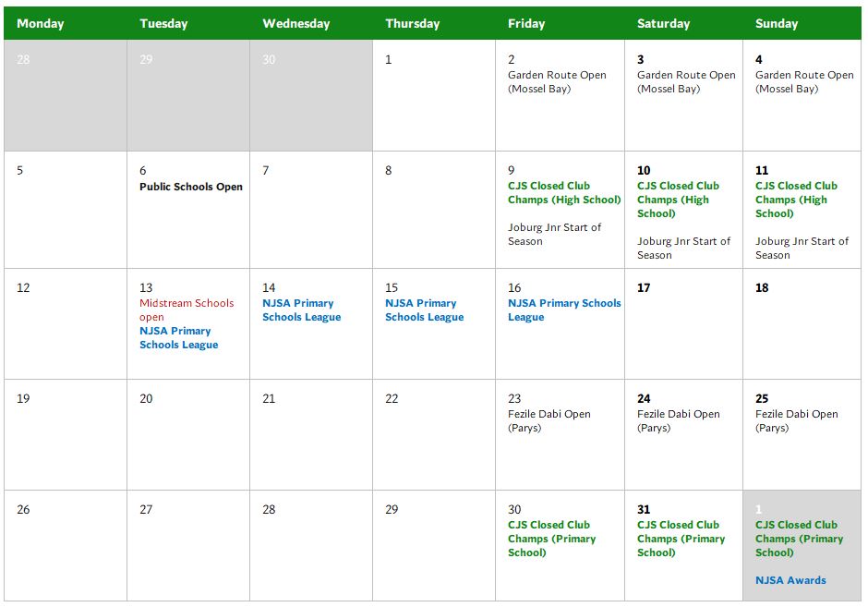This screenshot has height=607, width=868.
Task: Select Joburg Jnr Start of Season Sunday 11
Action: (802, 249)
